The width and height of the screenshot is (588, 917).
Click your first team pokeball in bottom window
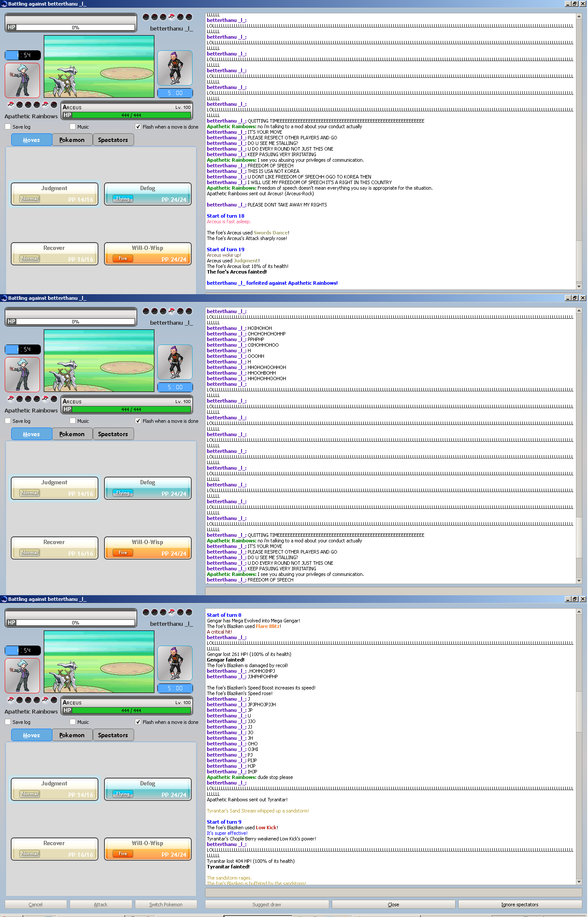pyautogui.click(x=11, y=700)
